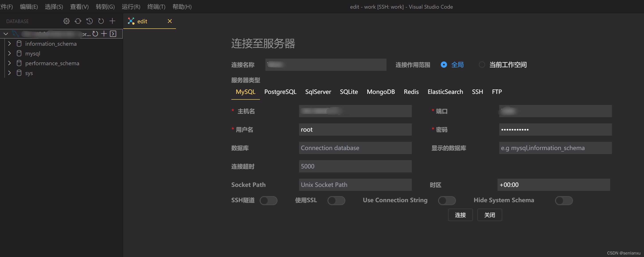Click the edit tab's extension icon
Image resolution: width=644 pixels, height=257 pixels.
pos(131,21)
